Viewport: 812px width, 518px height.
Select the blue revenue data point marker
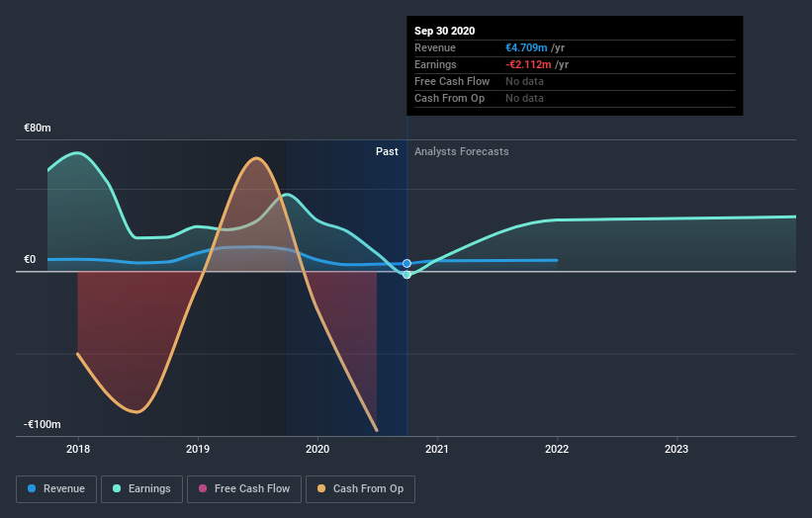(x=407, y=263)
